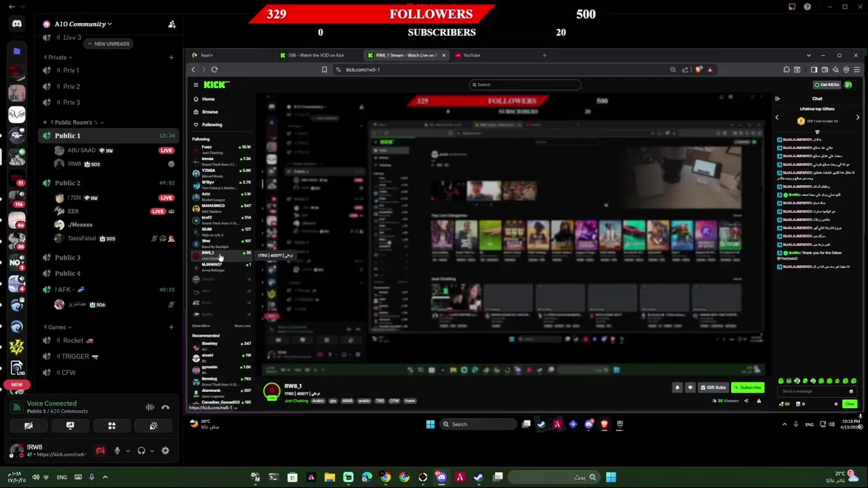
Task: Click the green Subscribe button
Action: pyautogui.click(x=748, y=388)
